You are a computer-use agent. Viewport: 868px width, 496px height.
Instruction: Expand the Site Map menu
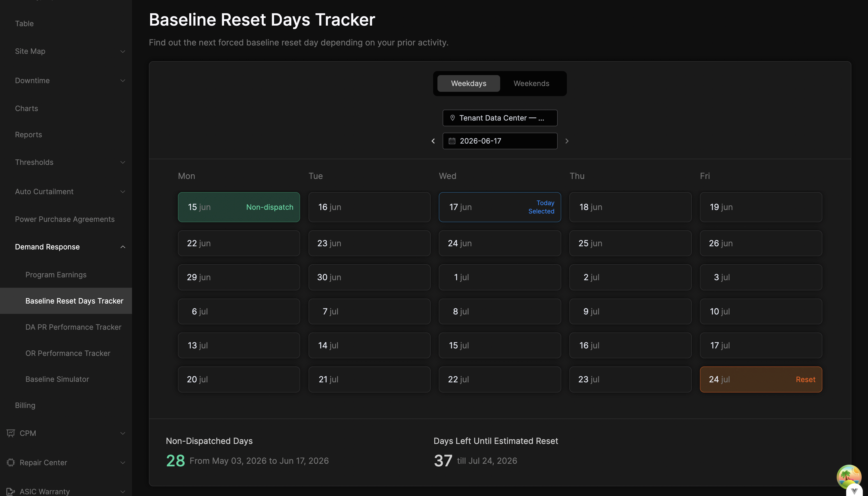pyautogui.click(x=123, y=51)
